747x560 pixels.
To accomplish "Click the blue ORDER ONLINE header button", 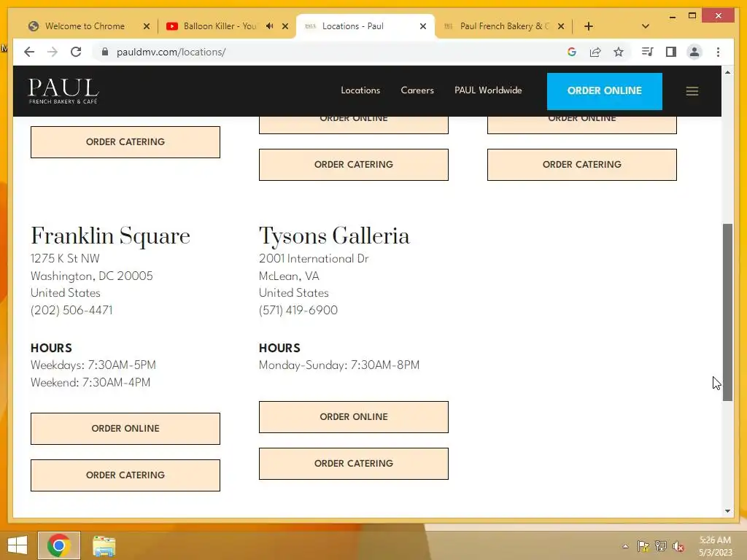I will pos(604,91).
